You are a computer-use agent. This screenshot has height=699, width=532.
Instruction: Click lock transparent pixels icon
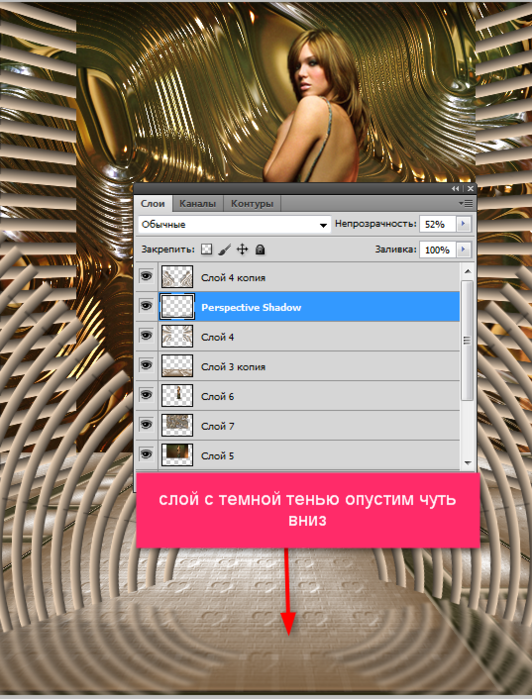pyautogui.click(x=206, y=250)
